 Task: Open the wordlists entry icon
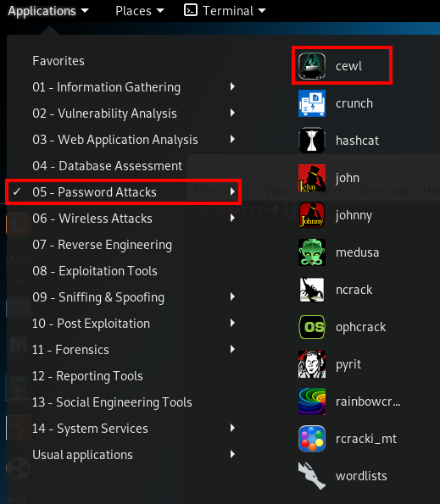point(312,476)
